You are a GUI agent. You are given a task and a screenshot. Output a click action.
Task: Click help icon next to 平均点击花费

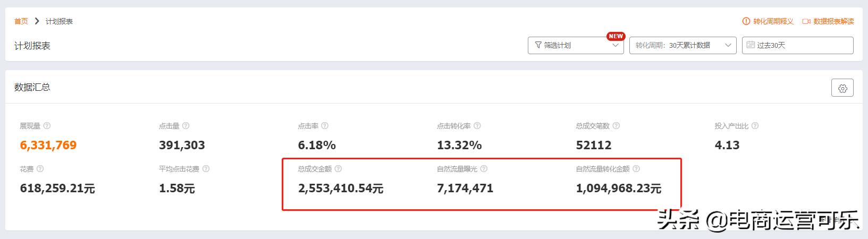(x=206, y=169)
